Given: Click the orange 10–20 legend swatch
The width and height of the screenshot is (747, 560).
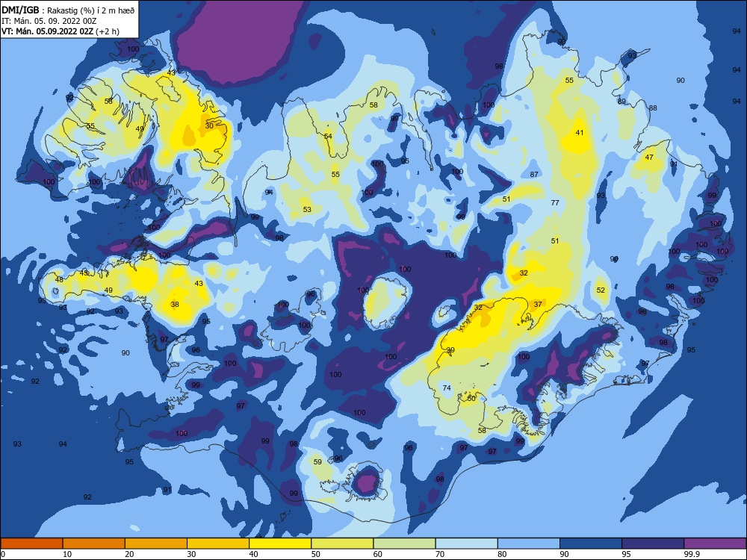Looking at the screenshot, I should click(x=94, y=544).
